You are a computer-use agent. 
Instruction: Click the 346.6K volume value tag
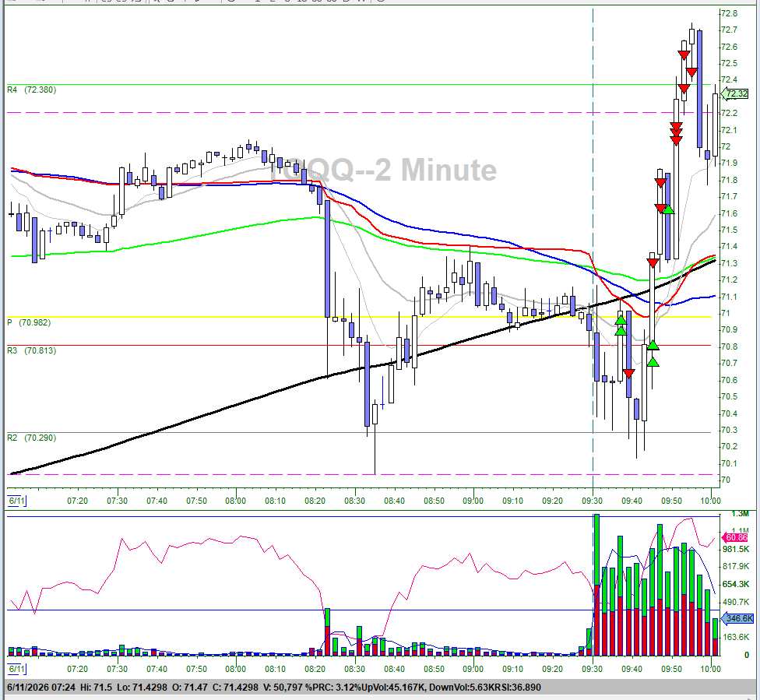738,618
